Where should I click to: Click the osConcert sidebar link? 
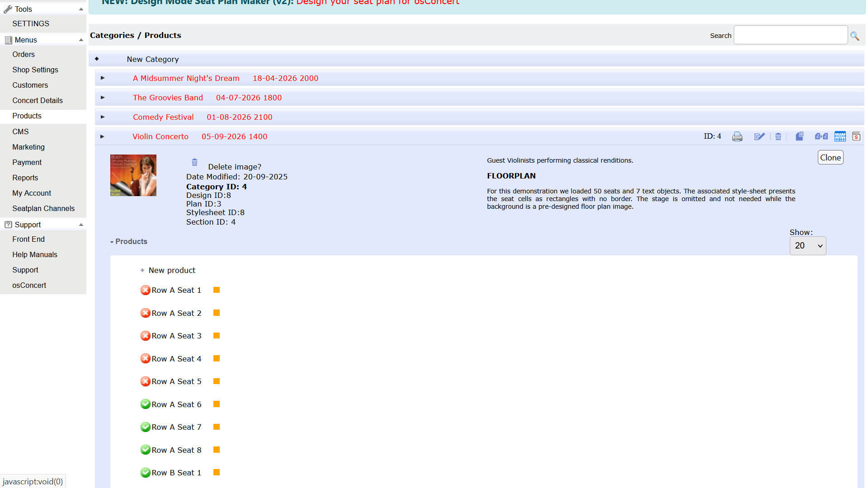(29, 285)
